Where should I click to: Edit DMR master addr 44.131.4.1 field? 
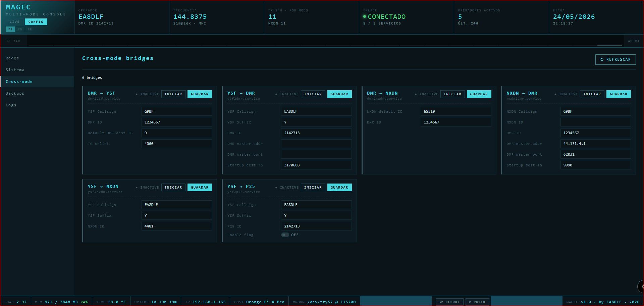click(595, 144)
